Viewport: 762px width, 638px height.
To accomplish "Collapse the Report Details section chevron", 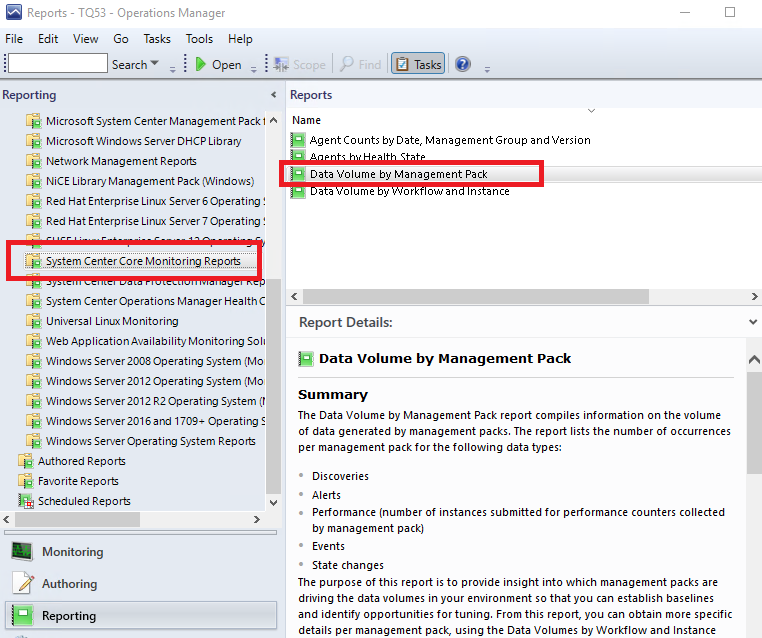I will [753, 322].
